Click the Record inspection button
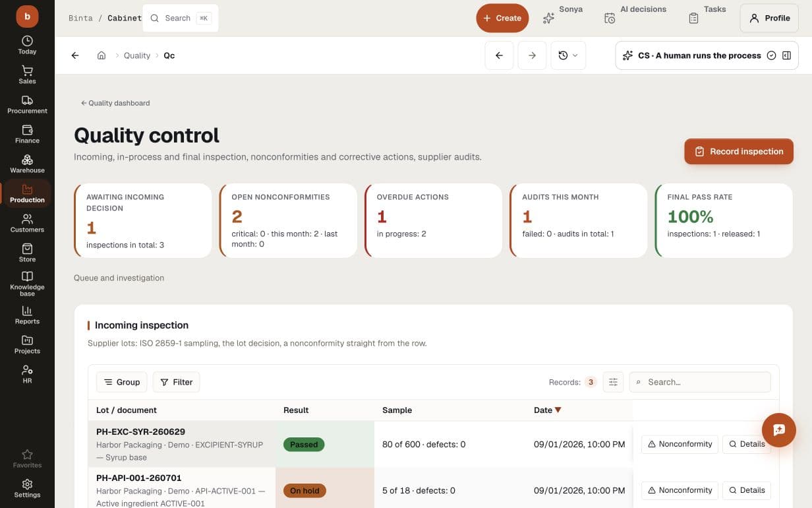This screenshot has width=812, height=508. (x=739, y=151)
